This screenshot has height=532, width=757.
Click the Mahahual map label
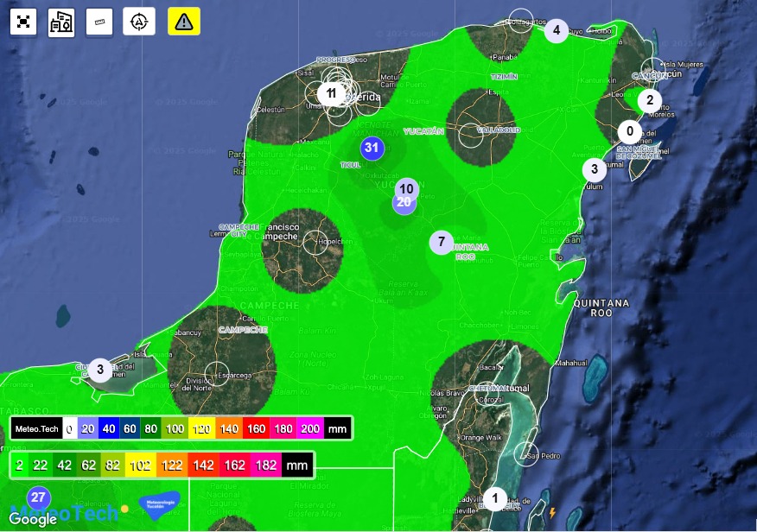pyautogui.click(x=571, y=363)
